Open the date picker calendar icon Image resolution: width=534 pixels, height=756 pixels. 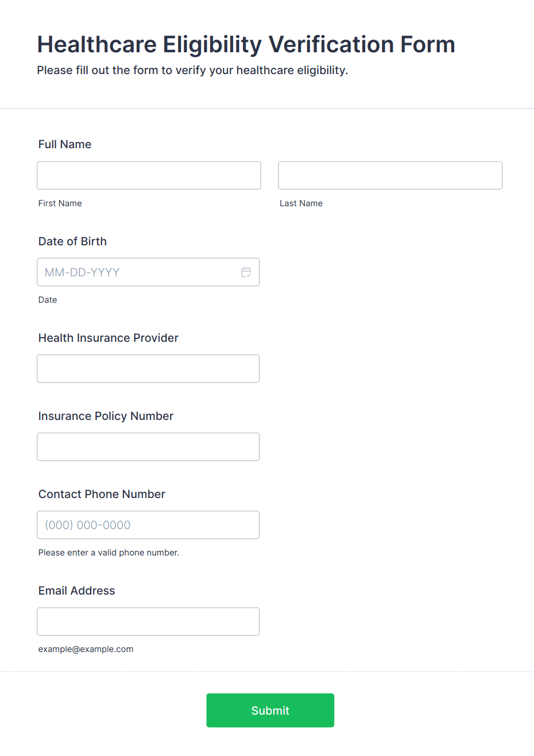[x=246, y=272]
